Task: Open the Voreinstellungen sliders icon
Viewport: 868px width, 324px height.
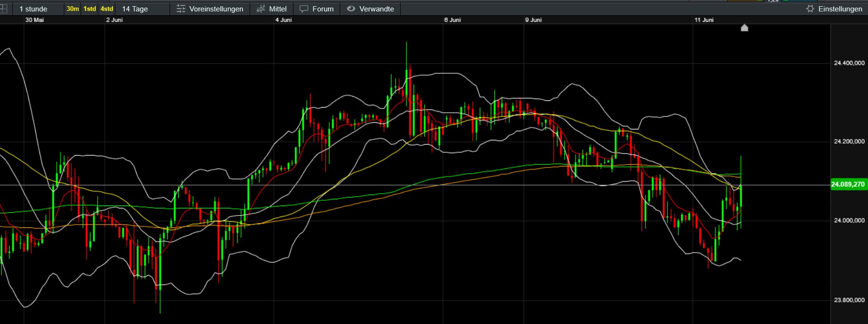Action: [181, 9]
